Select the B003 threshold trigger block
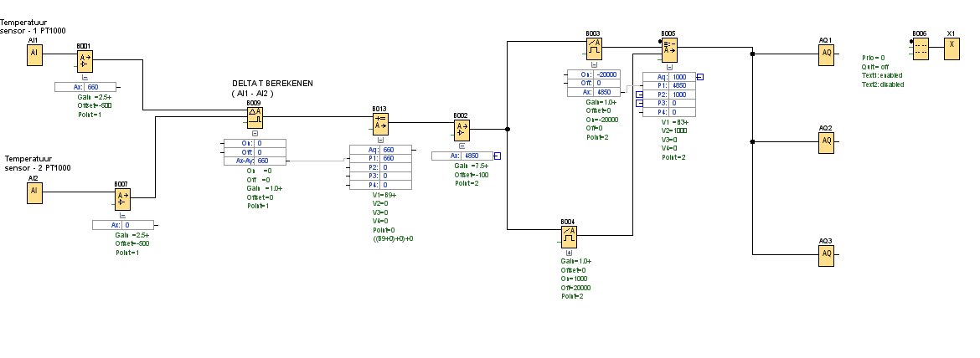This screenshot has width=980, height=358. pos(594,49)
